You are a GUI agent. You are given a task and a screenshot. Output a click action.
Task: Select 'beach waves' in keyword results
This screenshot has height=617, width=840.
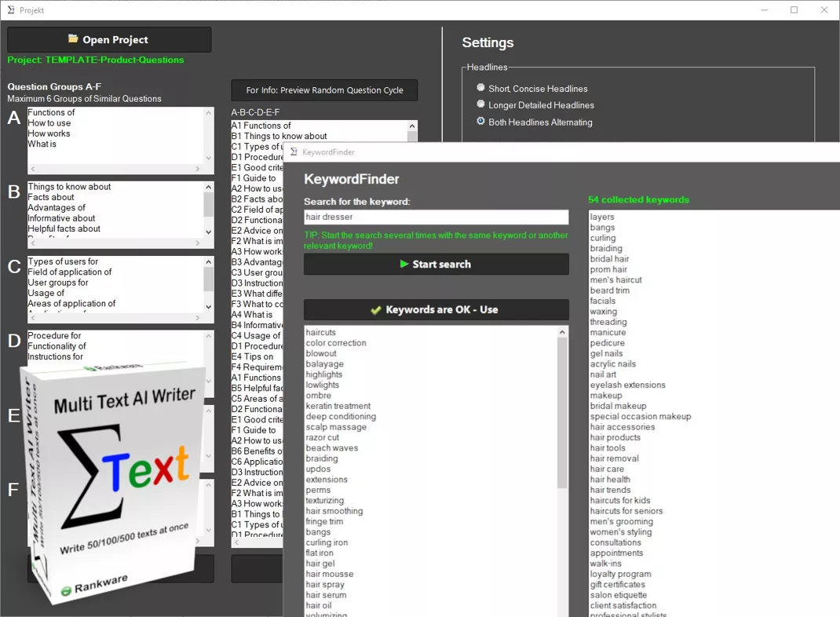332,447
